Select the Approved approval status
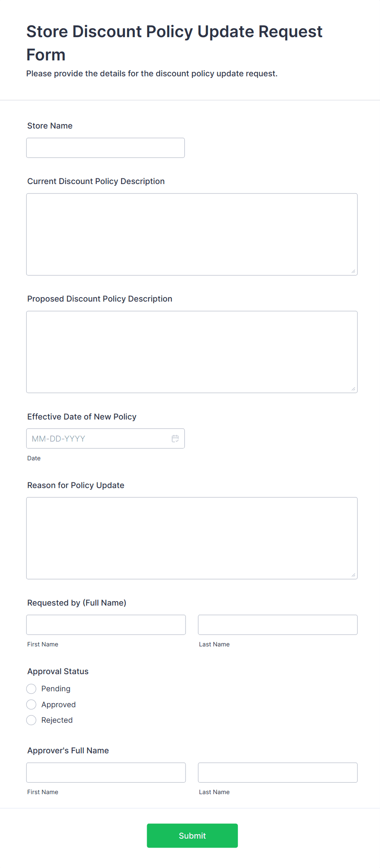This screenshot has height=868, width=380. tap(31, 704)
